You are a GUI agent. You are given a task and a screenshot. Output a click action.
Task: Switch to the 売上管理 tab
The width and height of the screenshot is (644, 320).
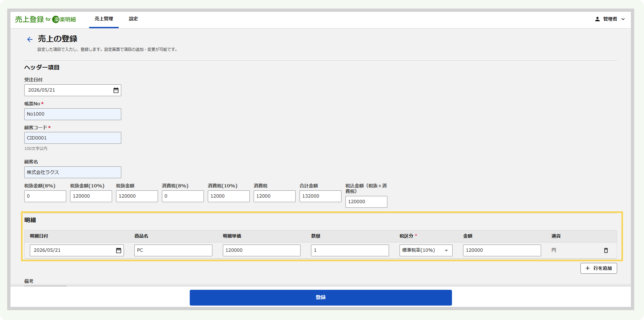pyautogui.click(x=104, y=19)
